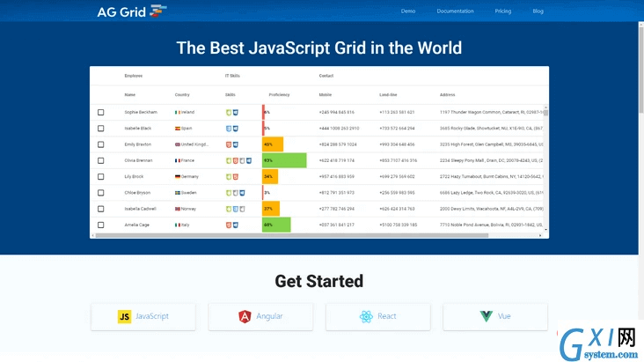
Task: Click the name cell Olivia Brennan
Action: pos(138,160)
